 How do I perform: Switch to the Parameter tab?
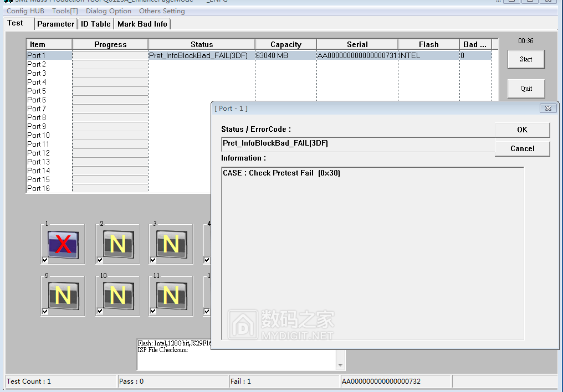point(55,24)
